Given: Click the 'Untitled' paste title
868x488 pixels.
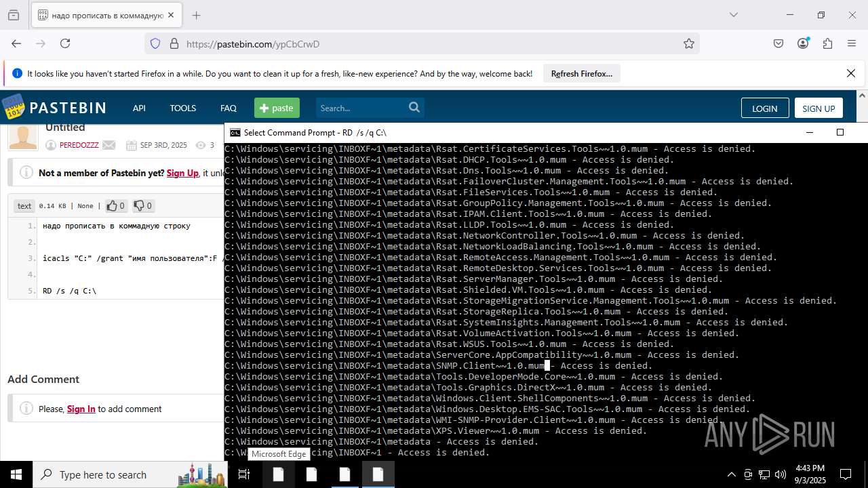Looking at the screenshot, I should [x=65, y=127].
